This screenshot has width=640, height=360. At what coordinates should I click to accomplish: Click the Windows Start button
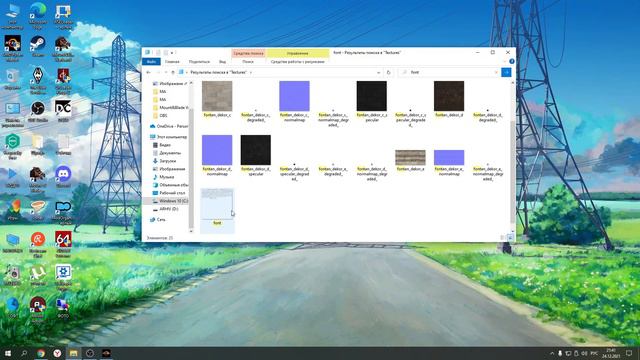click(8, 353)
